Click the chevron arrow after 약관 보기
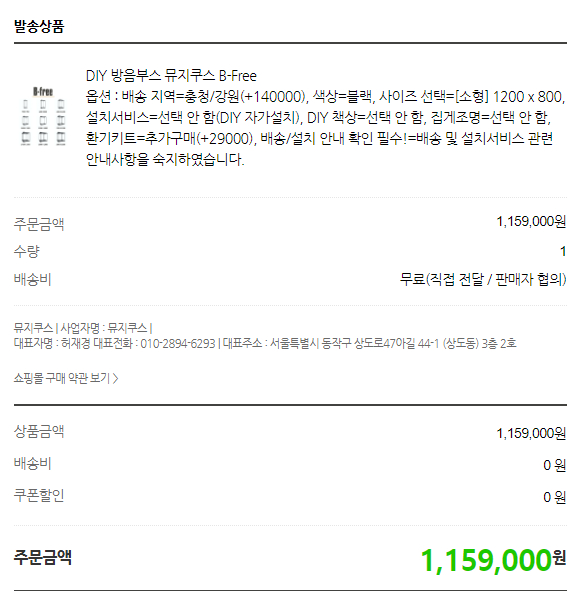 pyautogui.click(x=116, y=378)
